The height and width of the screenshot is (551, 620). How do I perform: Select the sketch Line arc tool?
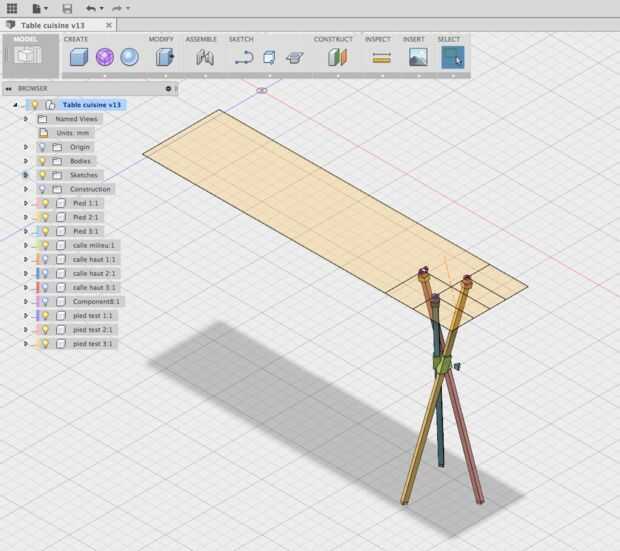point(244,57)
